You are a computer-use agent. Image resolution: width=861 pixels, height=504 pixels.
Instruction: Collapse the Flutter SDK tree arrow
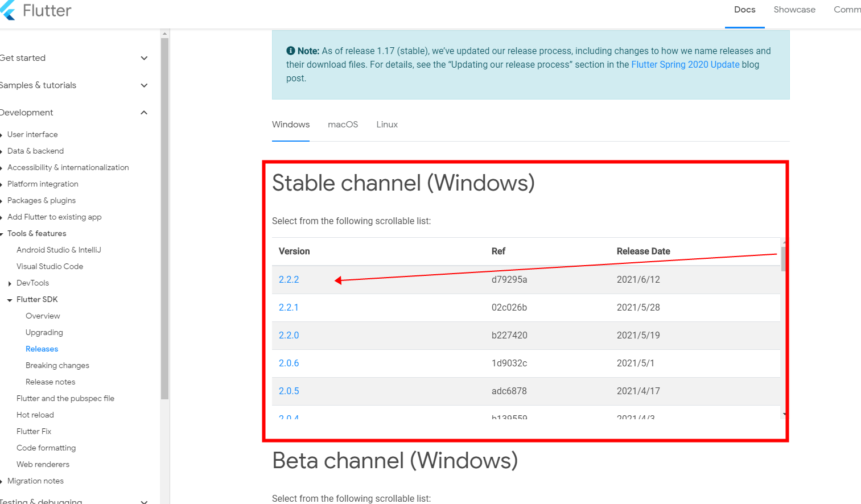click(10, 300)
